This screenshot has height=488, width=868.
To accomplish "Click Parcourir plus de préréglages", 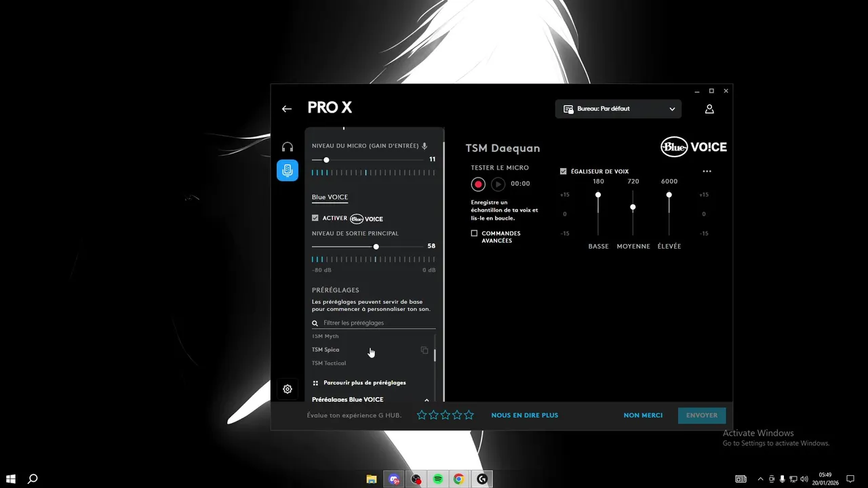I will click(x=365, y=383).
